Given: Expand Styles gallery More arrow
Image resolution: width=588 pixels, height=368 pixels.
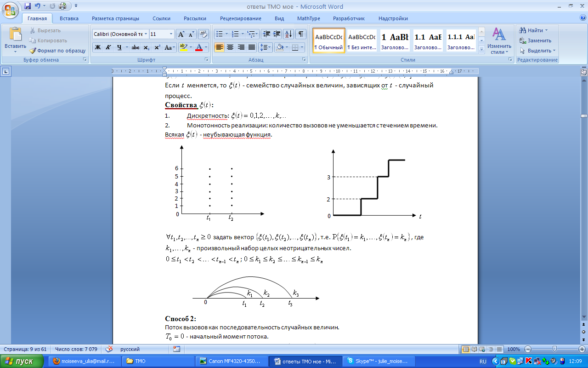Looking at the screenshot, I should pos(481,49).
